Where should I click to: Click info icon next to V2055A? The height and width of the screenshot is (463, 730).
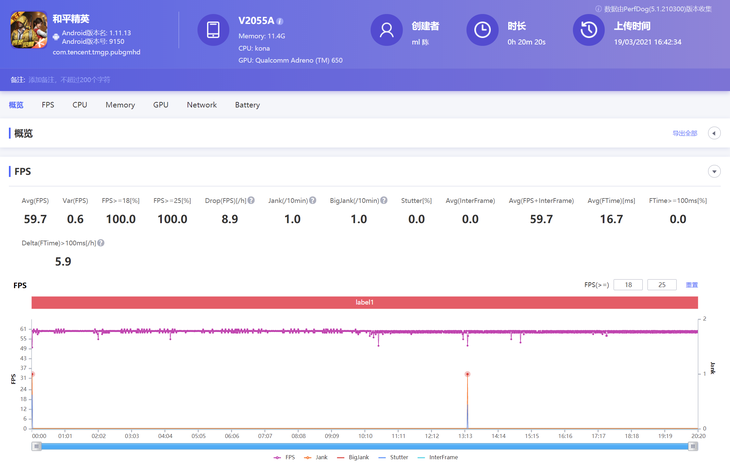pyautogui.click(x=280, y=21)
